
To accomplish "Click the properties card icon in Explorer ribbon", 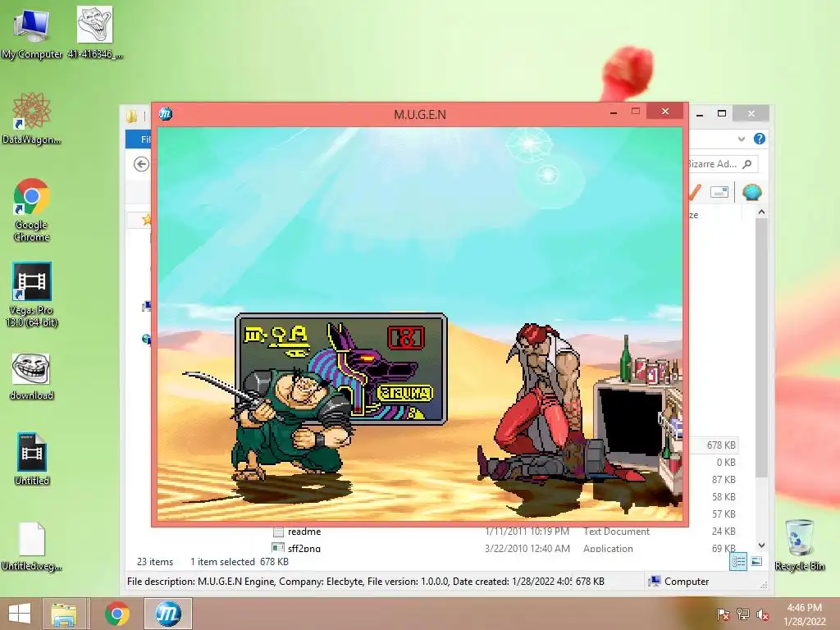I will 719,192.
